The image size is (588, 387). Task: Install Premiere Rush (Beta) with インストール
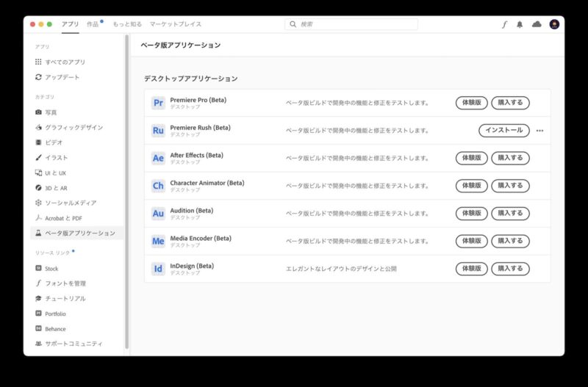click(504, 131)
